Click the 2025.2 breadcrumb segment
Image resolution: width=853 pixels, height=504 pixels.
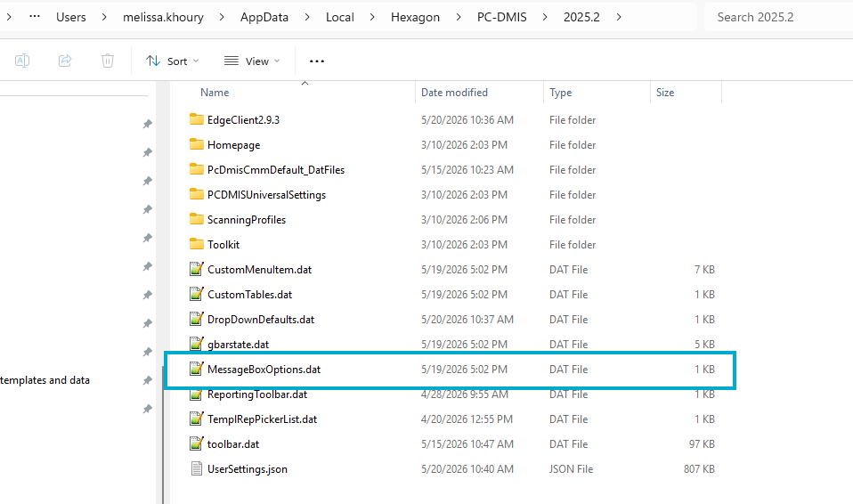coord(581,17)
